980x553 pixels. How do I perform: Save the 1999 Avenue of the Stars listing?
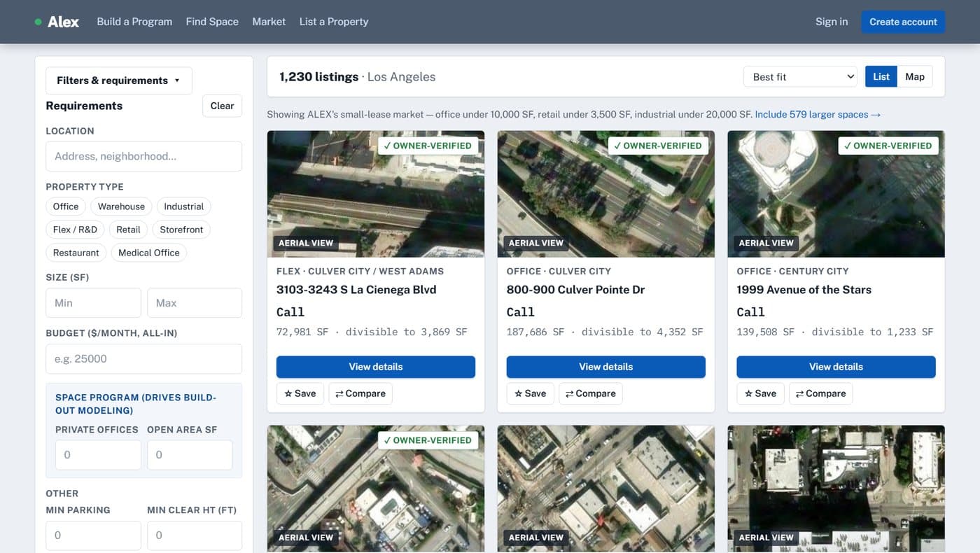pos(761,393)
